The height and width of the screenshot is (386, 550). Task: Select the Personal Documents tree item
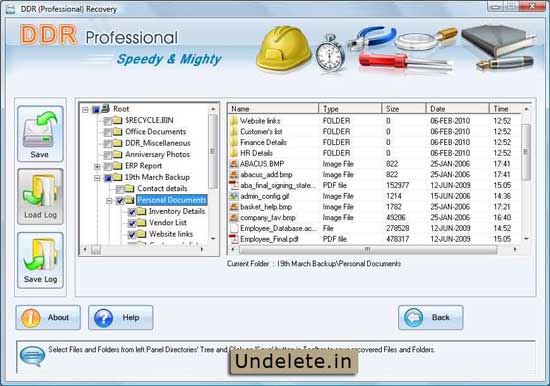click(x=172, y=200)
